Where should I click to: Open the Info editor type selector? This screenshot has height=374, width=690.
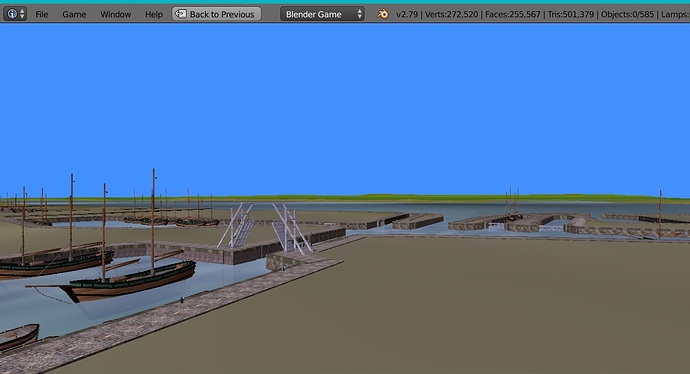point(15,14)
